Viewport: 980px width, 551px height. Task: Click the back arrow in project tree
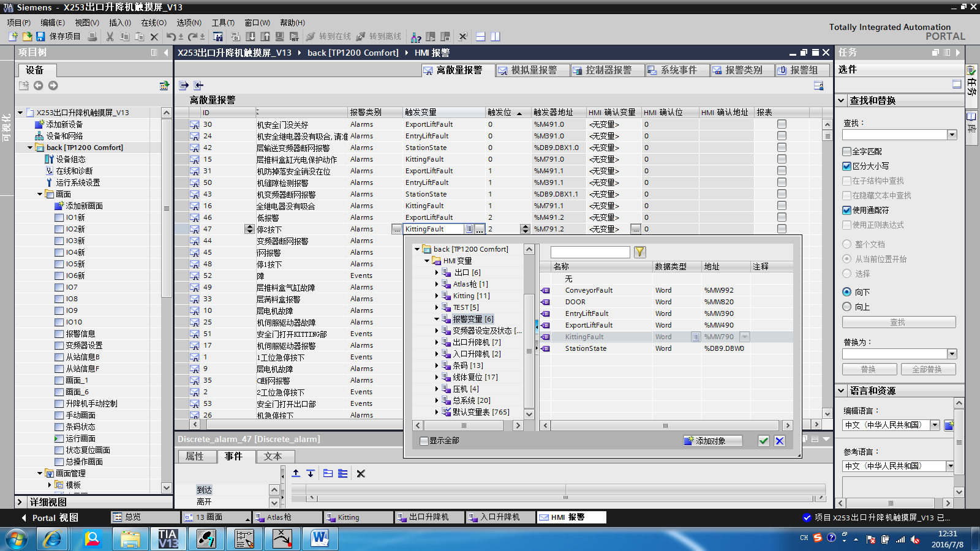(x=39, y=86)
